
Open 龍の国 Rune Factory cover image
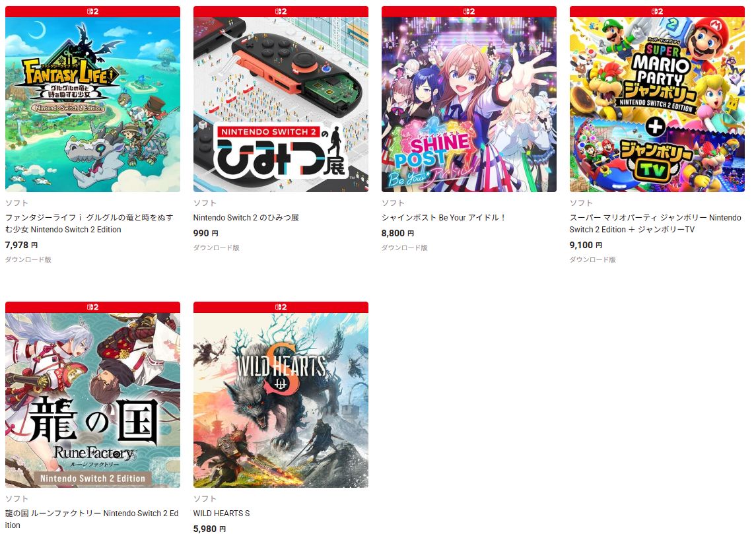[92, 400]
